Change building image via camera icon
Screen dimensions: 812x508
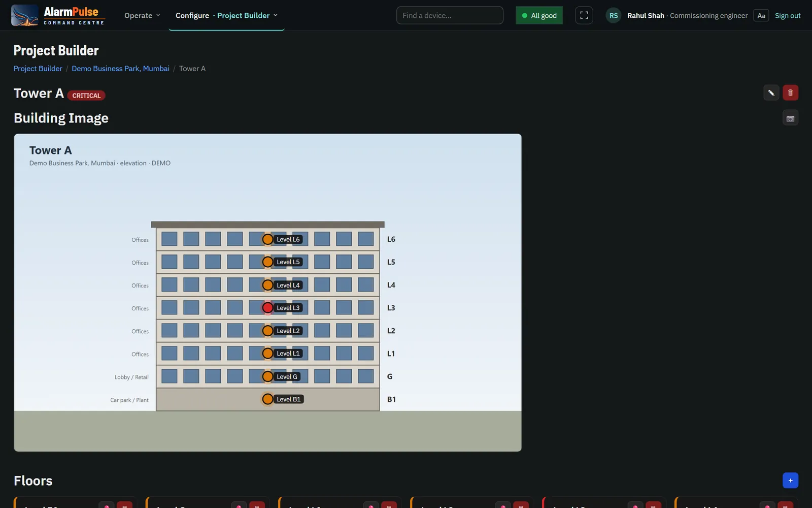point(790,118)
